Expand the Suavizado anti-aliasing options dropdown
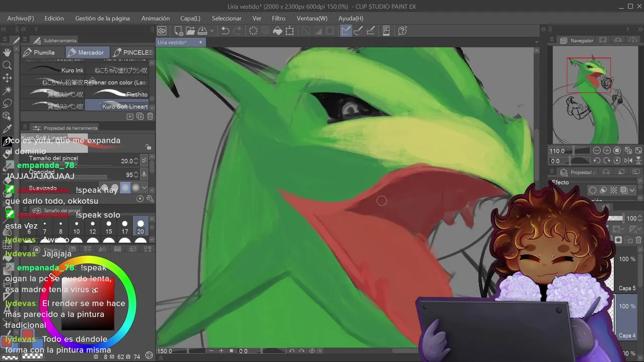This screenshot has width=644, height=362. (145, 188)
